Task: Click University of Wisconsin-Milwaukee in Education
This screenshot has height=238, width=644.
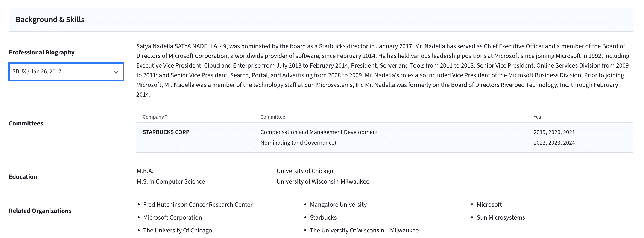Action: click(323, 181)
